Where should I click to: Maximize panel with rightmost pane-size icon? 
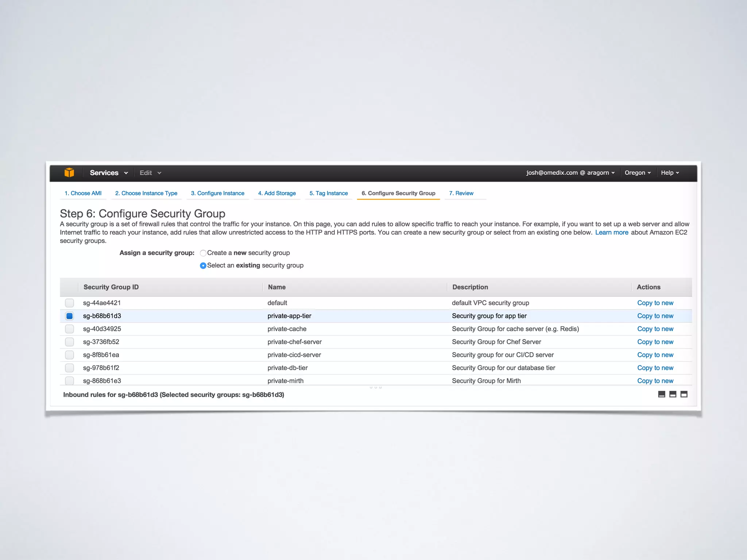click(x=684, y=394)
